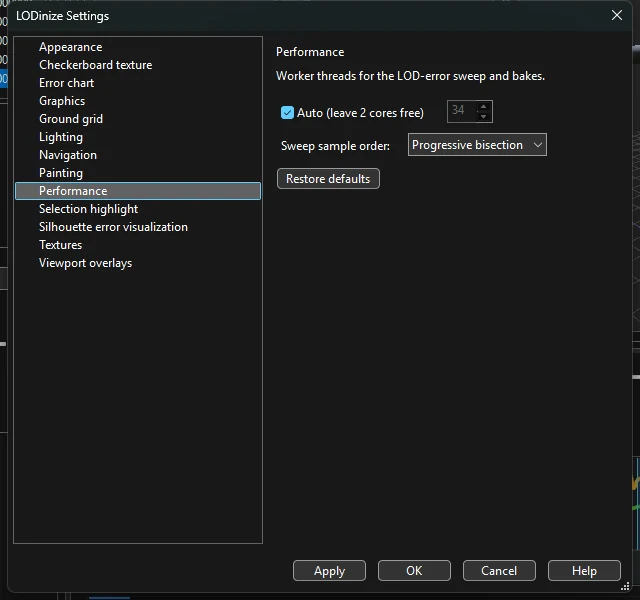The height and width of the screenshot is (600, 640).
Task: Click the Restore defaults button
Action: [328, 179]
